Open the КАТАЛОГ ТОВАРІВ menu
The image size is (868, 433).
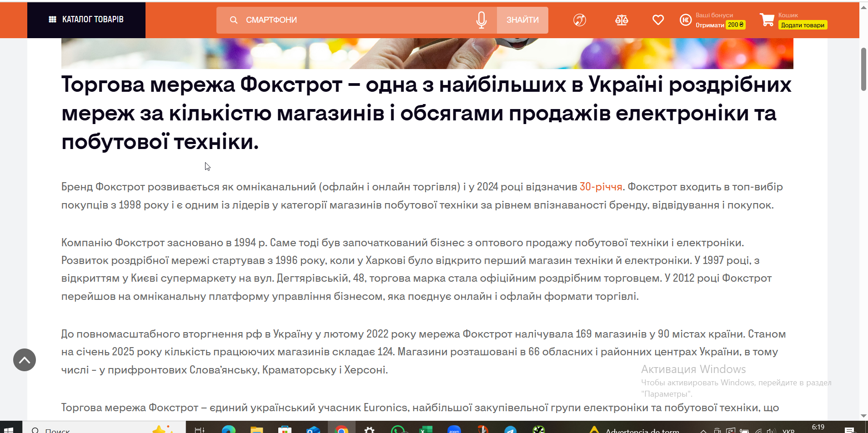point(86,20)
